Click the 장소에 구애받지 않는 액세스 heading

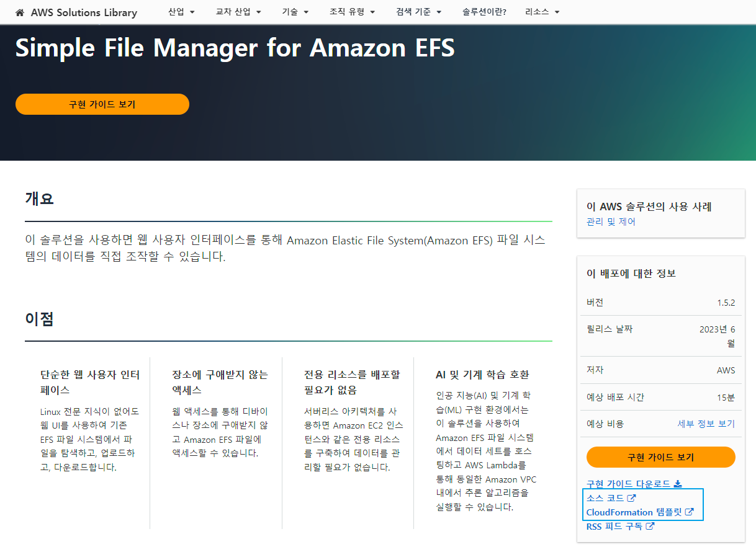coord(220,383)
